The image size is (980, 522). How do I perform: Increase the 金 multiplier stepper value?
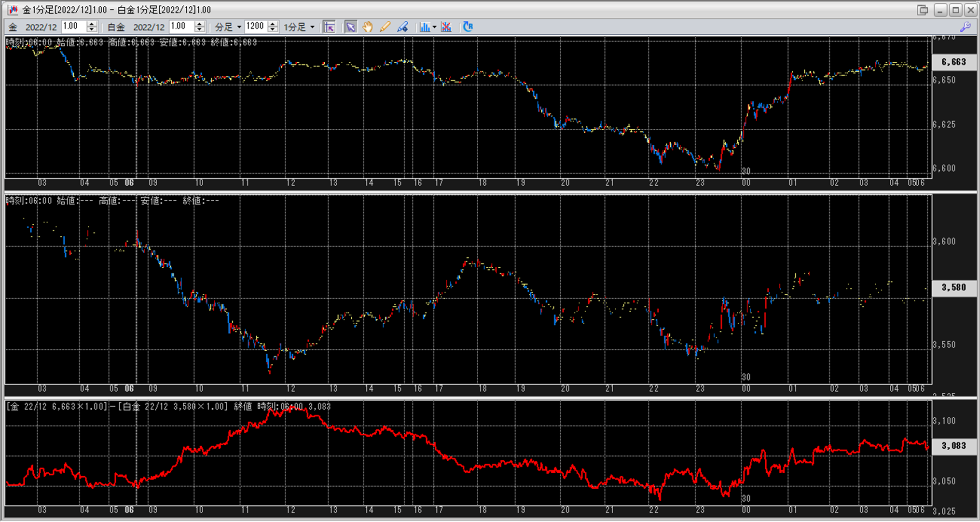[x=92, y=24]
